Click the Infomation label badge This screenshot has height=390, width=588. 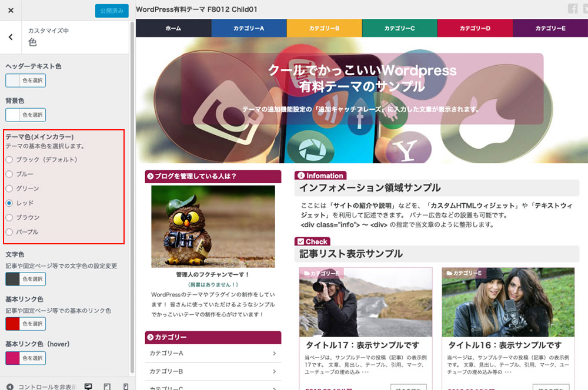320,176
